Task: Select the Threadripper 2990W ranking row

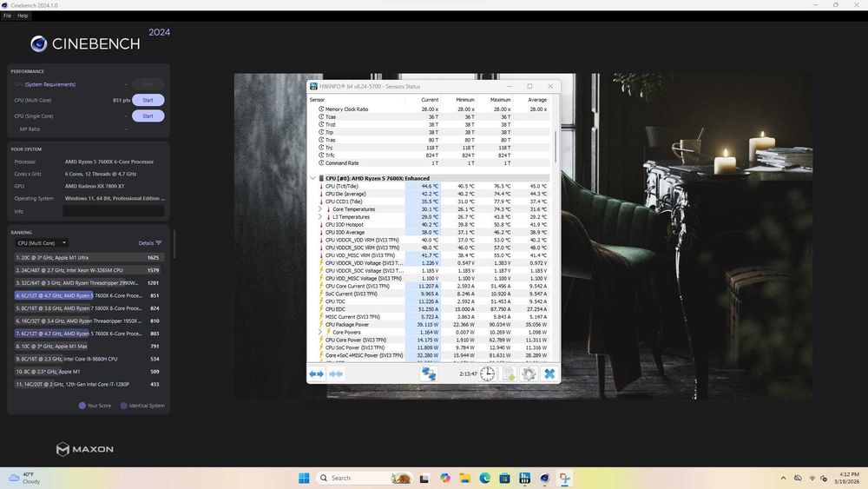Action: coord(88,283)
